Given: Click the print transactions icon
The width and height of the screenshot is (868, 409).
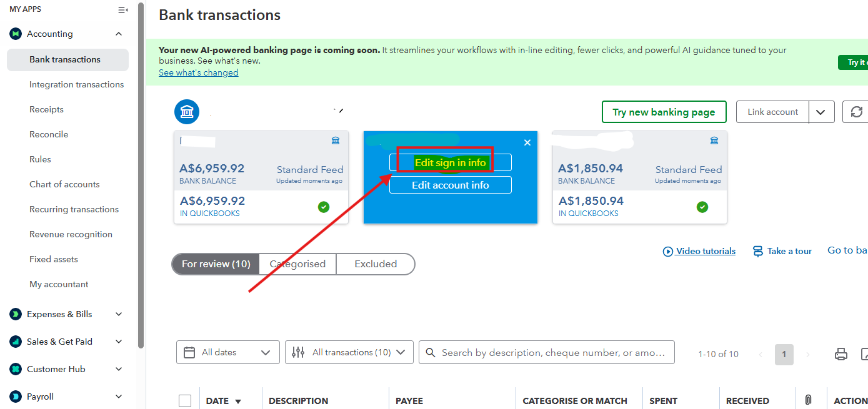Looking at the screenshot, I should coord(841,354).
